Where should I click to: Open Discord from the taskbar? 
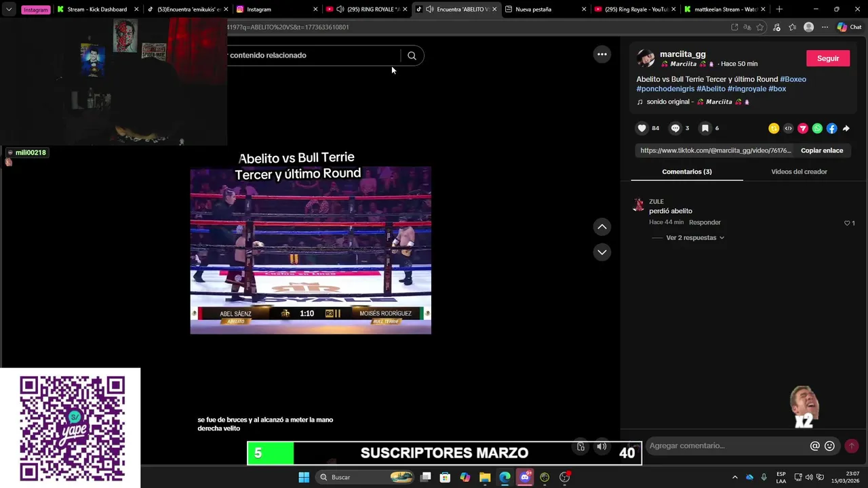[x=524, y=477]
